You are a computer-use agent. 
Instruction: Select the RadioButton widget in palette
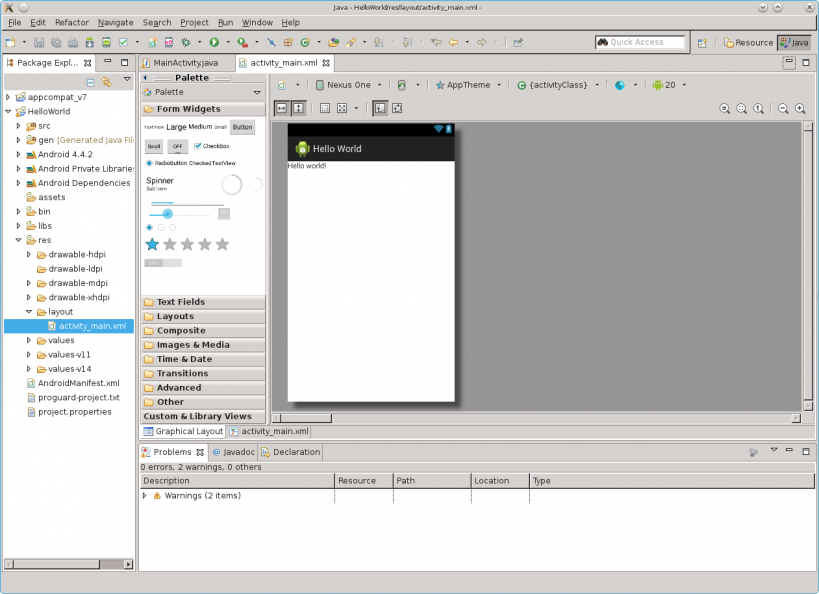coord(166,162)
